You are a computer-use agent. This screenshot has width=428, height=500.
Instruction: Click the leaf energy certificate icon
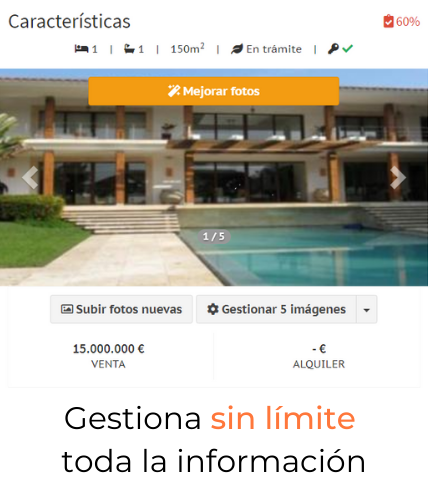click(237, 49)
